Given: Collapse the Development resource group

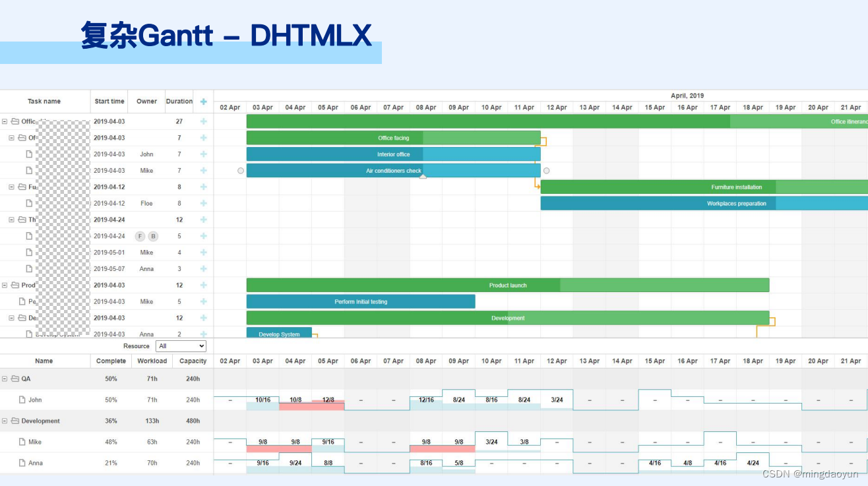Looking at the screenshot, I should (5, 421).
